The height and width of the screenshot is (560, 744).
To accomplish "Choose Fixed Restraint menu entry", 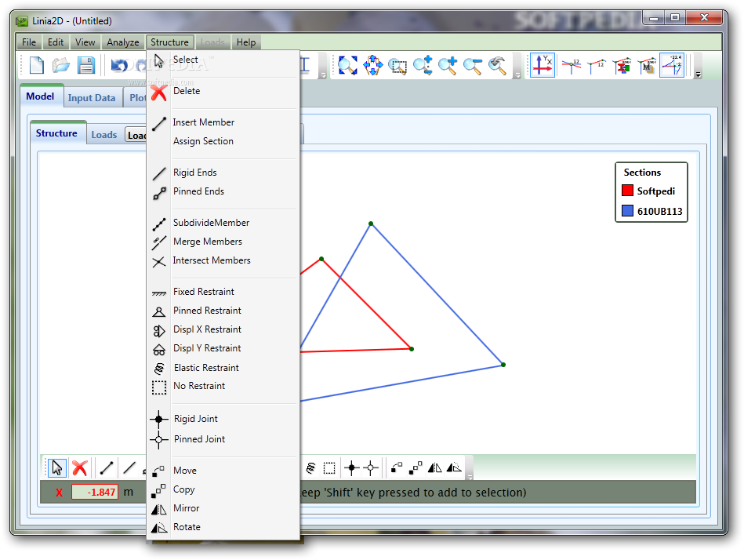I will coord(223,293).
